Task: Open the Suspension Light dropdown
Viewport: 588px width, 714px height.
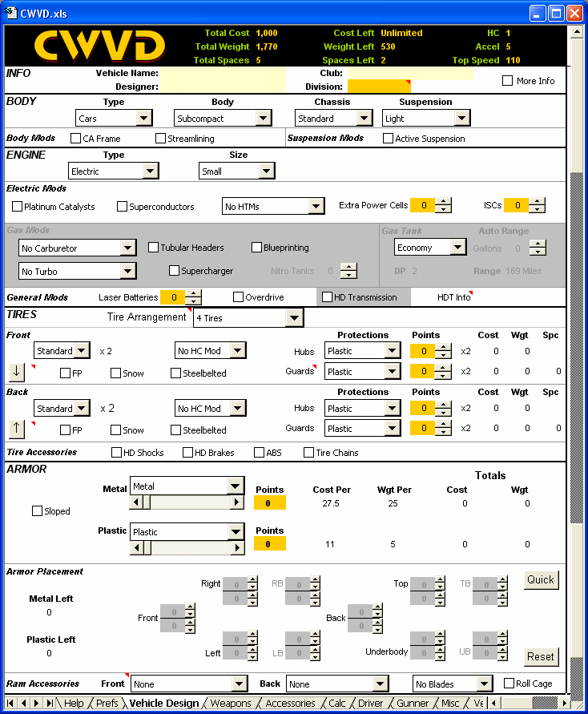Action: (461, 119)
